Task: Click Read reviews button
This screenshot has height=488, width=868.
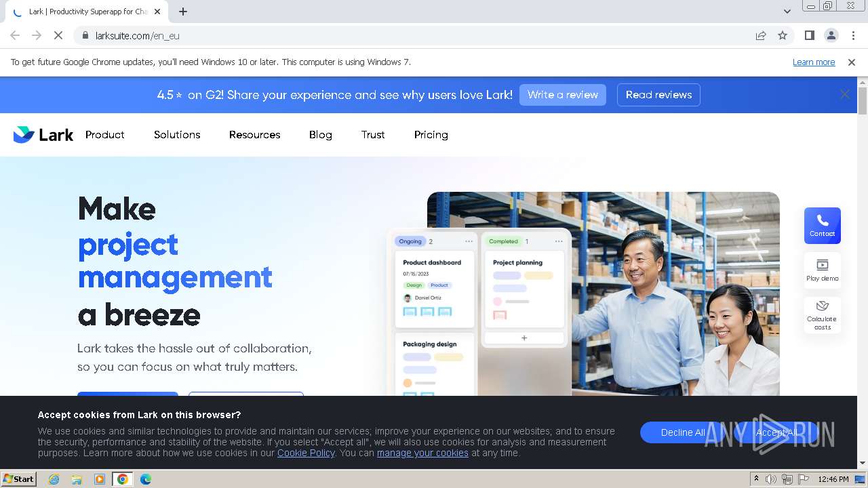Action: click(x=658, y=95)
